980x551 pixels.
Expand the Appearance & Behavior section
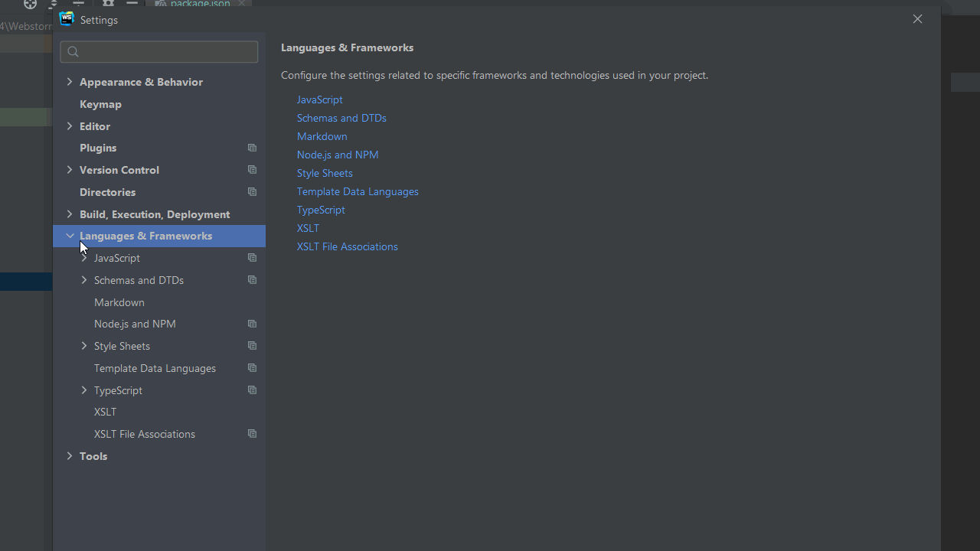click(x=70, y=82)
